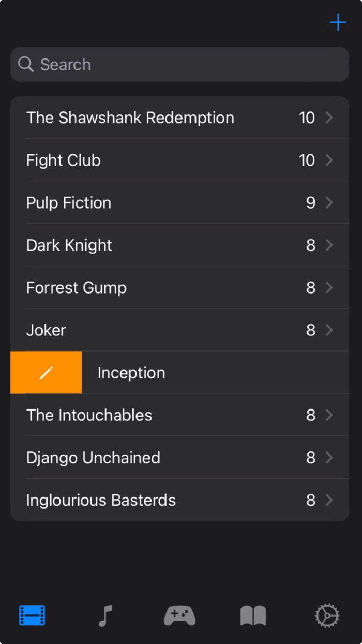Tap the plus icon to add entry

[x=338, y=22]
